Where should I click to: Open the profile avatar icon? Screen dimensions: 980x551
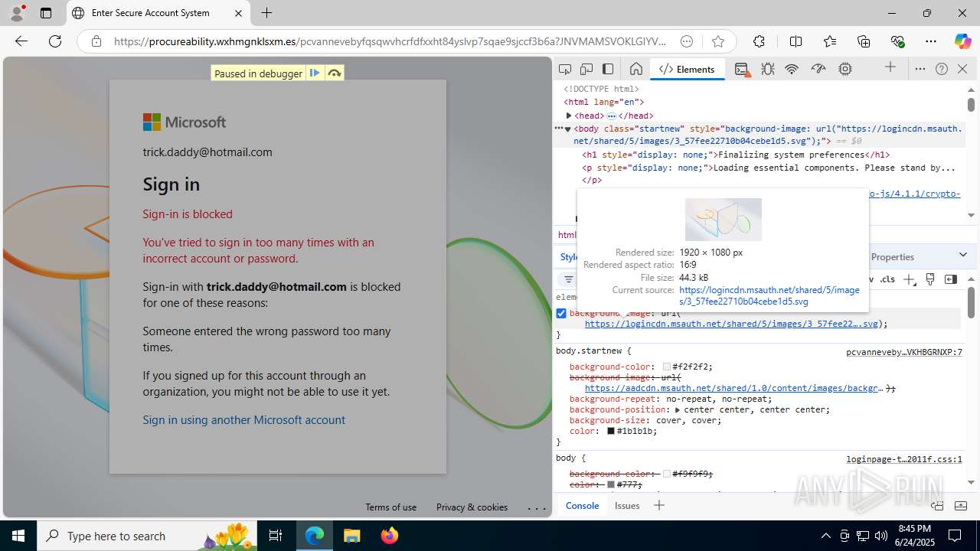(x=17, y=13)
